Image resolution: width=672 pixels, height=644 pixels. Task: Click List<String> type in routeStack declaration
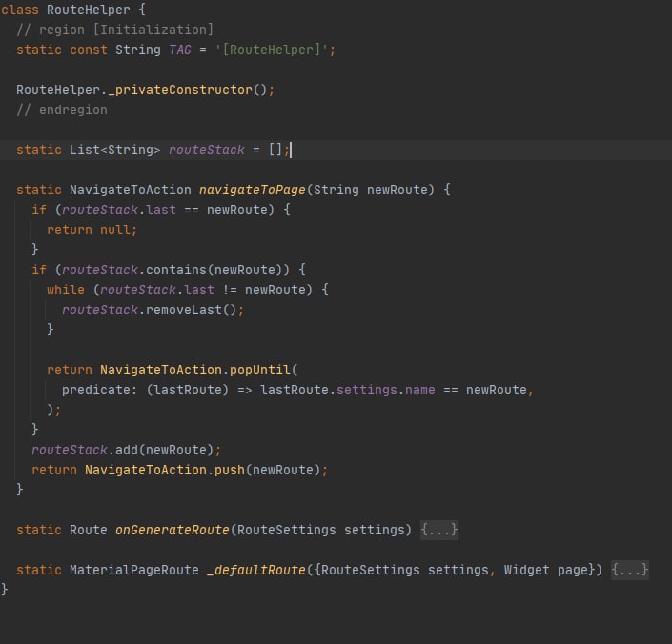114,151
